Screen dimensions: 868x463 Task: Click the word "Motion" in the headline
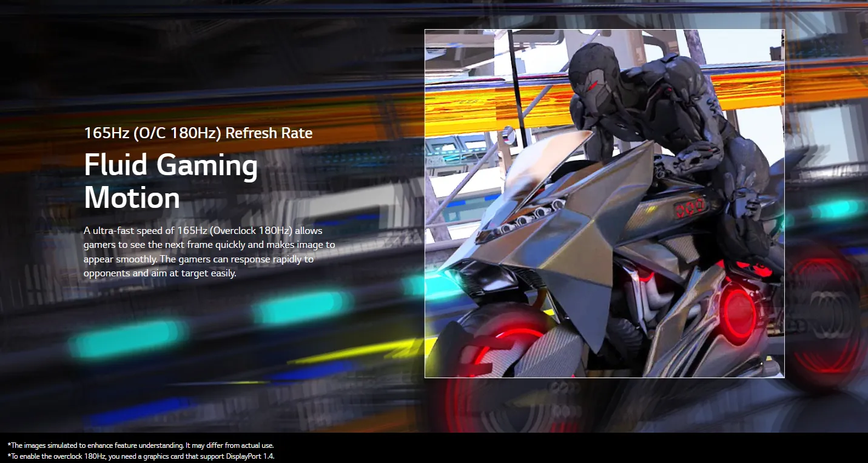[x=132, y=198]
